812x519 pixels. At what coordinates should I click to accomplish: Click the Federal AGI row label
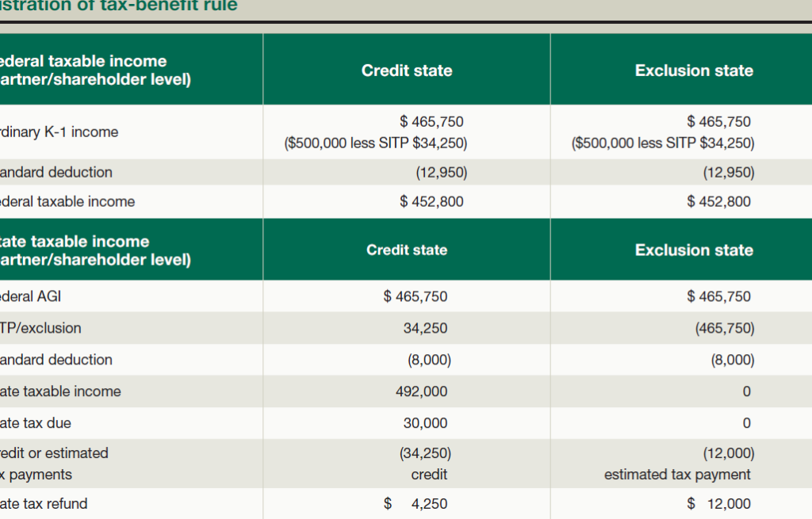coord(30,296)
